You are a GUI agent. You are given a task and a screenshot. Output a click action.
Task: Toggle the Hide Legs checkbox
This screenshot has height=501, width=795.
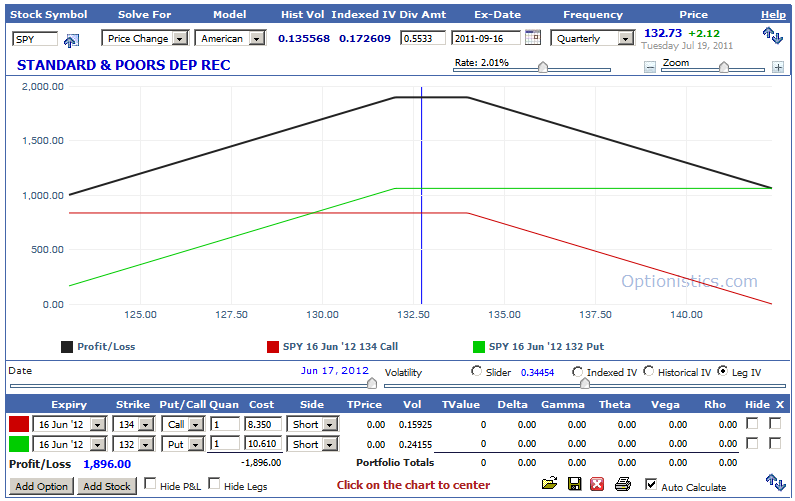click(214, 483)
